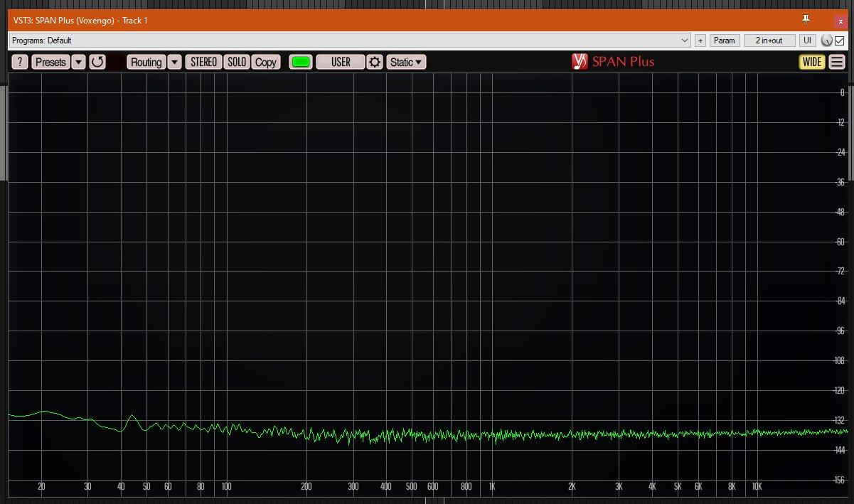This screenshot has height=504, width=854.
Task: Click the Voxengo SPAN Plus logo
Action: pos(613,62)
